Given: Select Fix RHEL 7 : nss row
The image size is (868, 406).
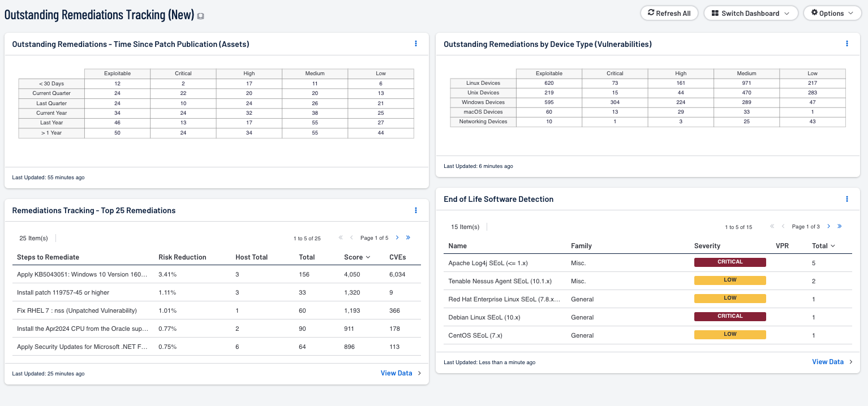Looking at the screenshot, I should coord(217,310).
